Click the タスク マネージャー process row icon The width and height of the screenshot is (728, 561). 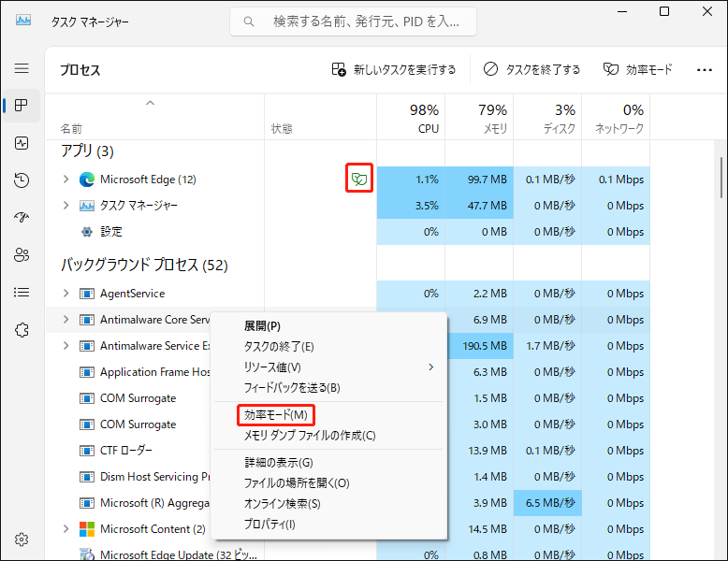87,206
